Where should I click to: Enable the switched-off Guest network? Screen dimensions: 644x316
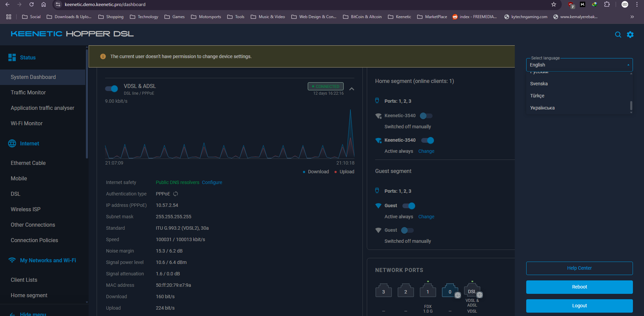pyautogui.click(x=407, y=230)
